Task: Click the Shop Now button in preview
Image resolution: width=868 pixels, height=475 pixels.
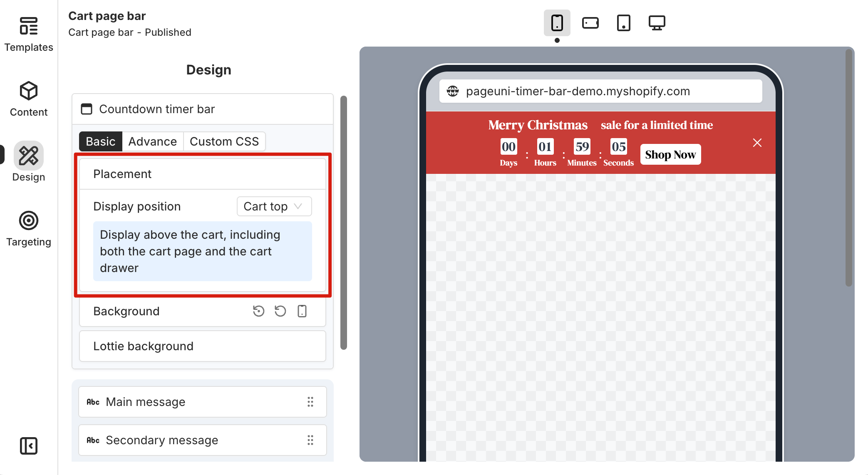Action: point(670,154)
